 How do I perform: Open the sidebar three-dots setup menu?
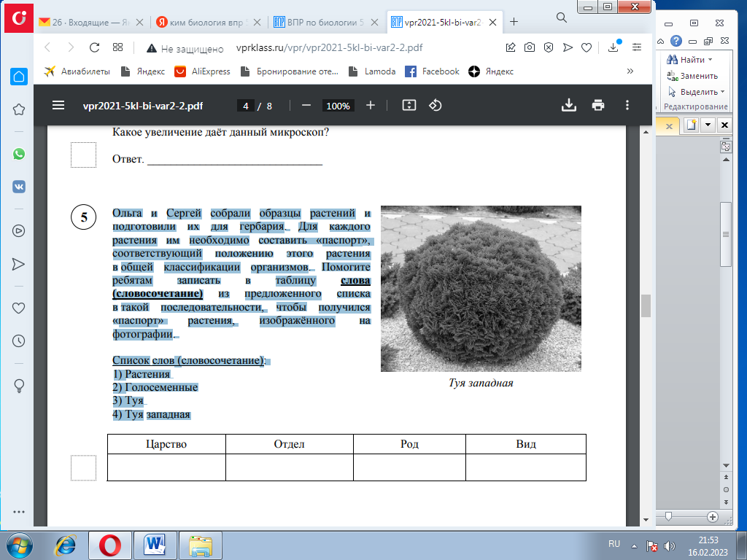click(19, 512)
